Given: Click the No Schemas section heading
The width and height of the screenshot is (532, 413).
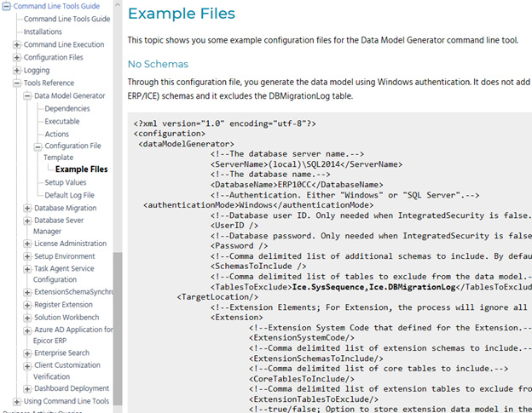Looking at the screenshot, I should point(158,64).
